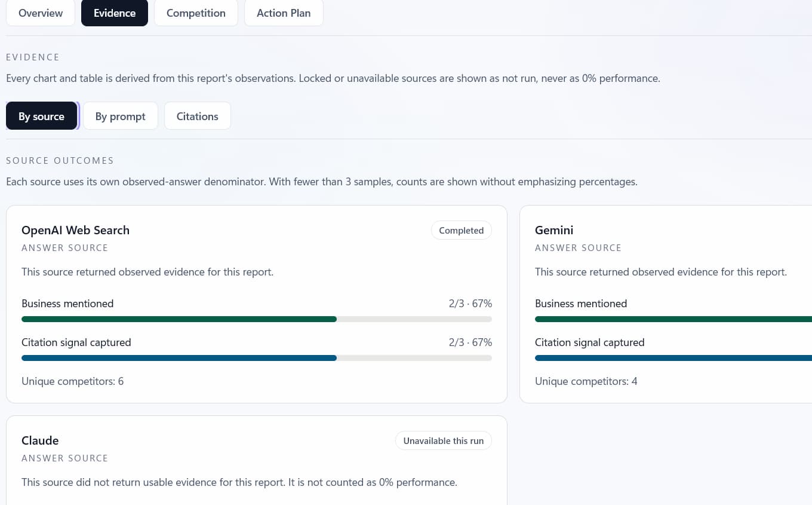Click the Unique competitors: 6 text
The width and height of the screenshot is (812, 505).
(72, 381)
